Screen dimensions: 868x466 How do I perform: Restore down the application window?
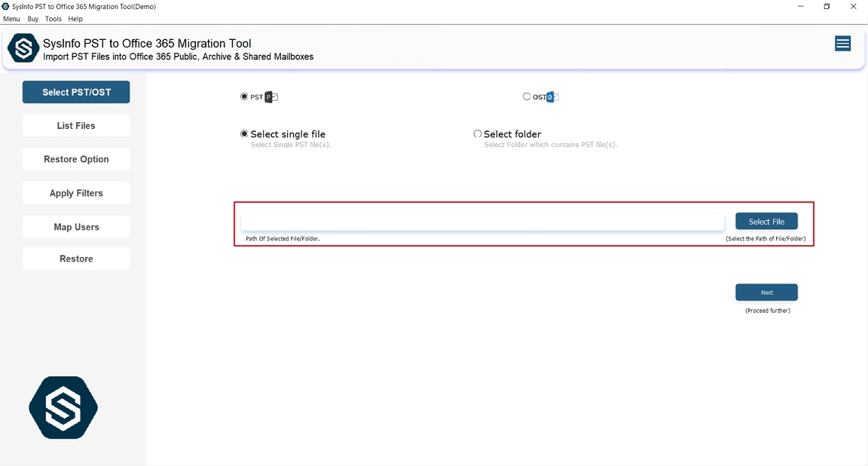(x=827, y=7)
